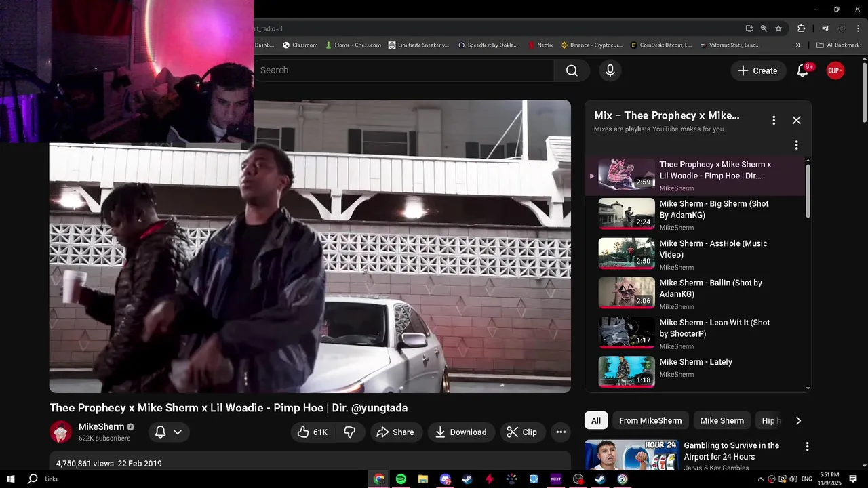
Task: Open Netflix bookmark
Action: tap(540, 45)
